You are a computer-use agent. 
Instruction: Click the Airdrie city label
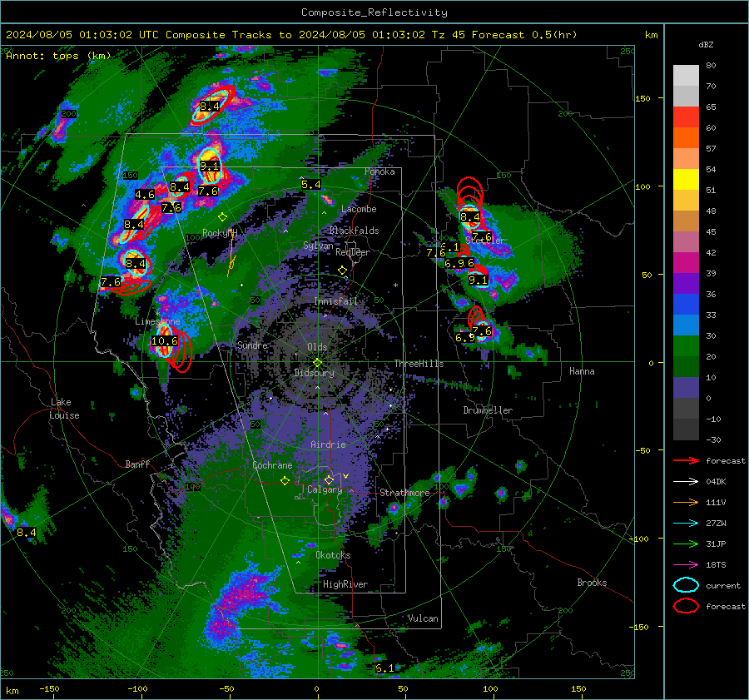(x=328, y=444)
